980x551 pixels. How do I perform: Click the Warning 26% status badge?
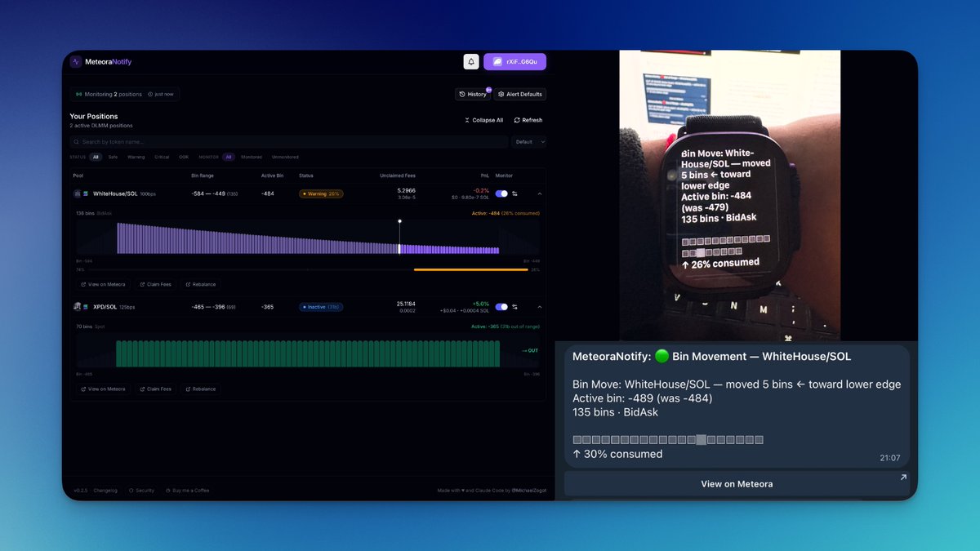click(321, 194)
